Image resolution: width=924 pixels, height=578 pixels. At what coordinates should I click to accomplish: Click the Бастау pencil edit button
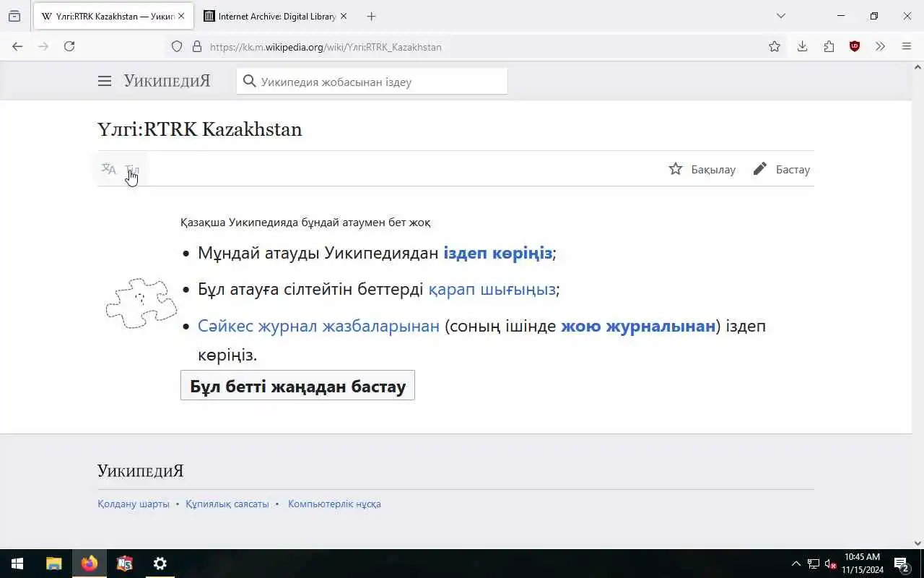pyautogui.click(x=782, y=169)
